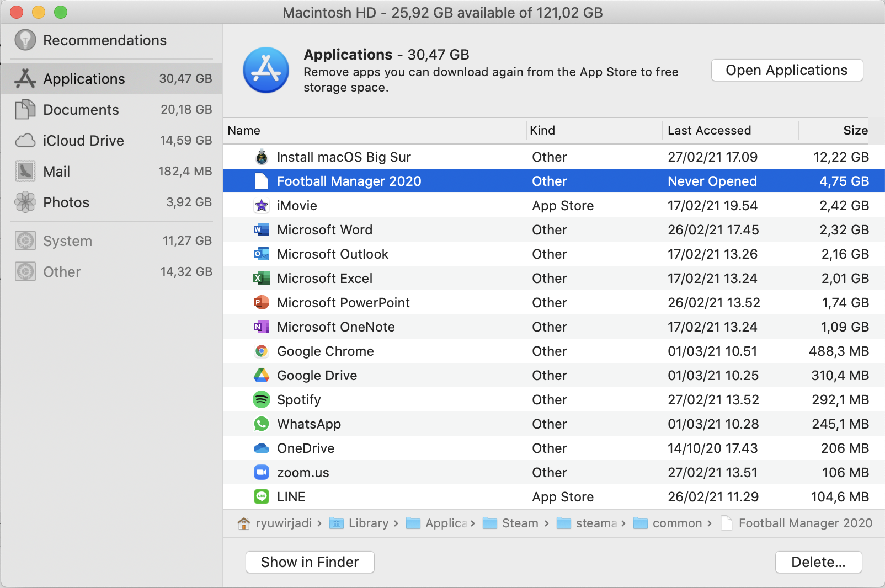Open the Mail storage category

coord(111,171)
